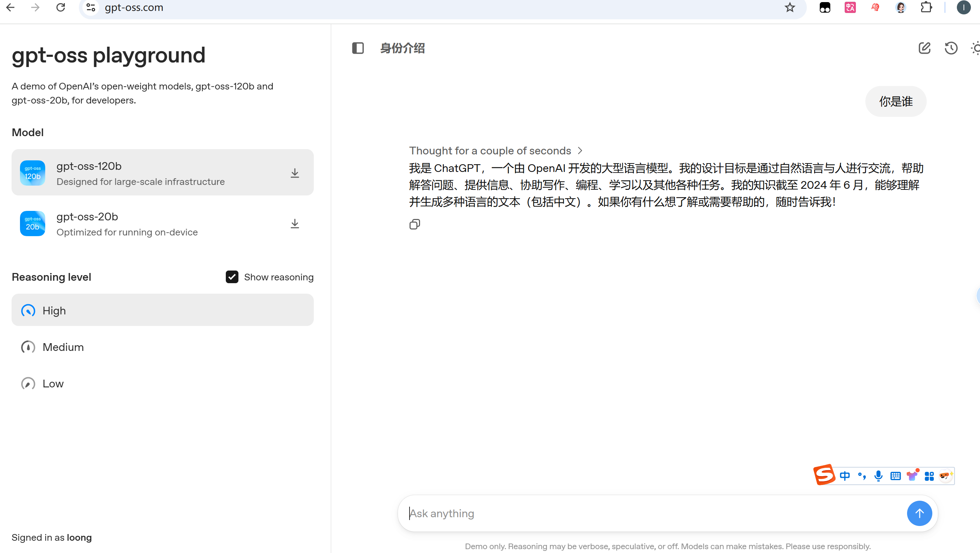The image size is (980, 553).
Task: Click the Model section heading
Action: 28,132
